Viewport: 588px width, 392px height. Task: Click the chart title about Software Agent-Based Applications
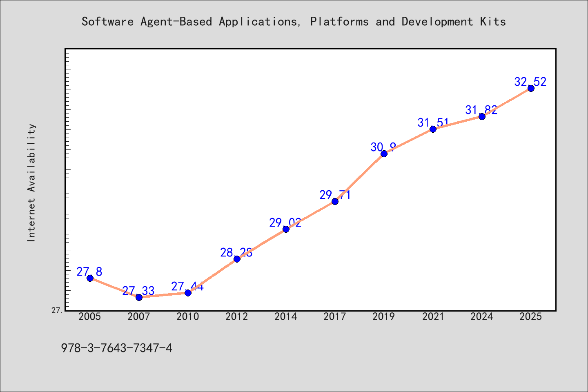[x=294, y=22]
